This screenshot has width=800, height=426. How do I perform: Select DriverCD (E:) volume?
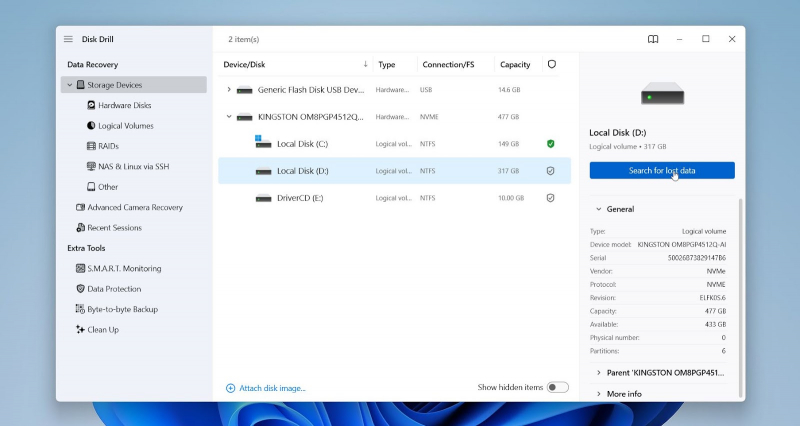tap(394, 198)
